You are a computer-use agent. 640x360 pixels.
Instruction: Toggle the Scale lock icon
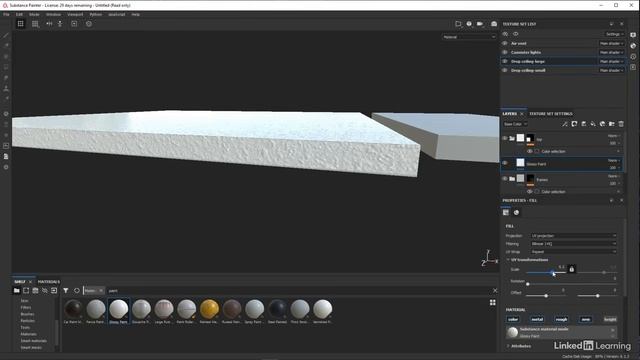click(571, 269)
